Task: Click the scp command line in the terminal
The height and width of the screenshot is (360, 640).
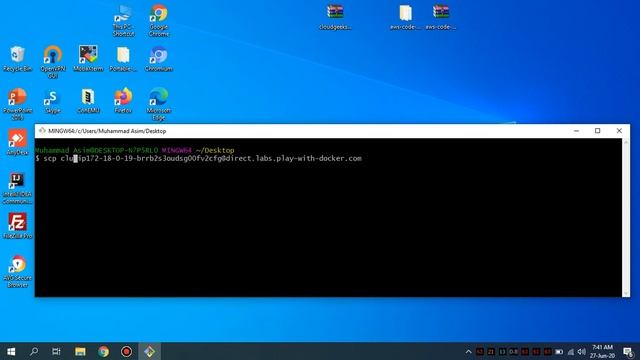Action: click(x=198, y=158)
